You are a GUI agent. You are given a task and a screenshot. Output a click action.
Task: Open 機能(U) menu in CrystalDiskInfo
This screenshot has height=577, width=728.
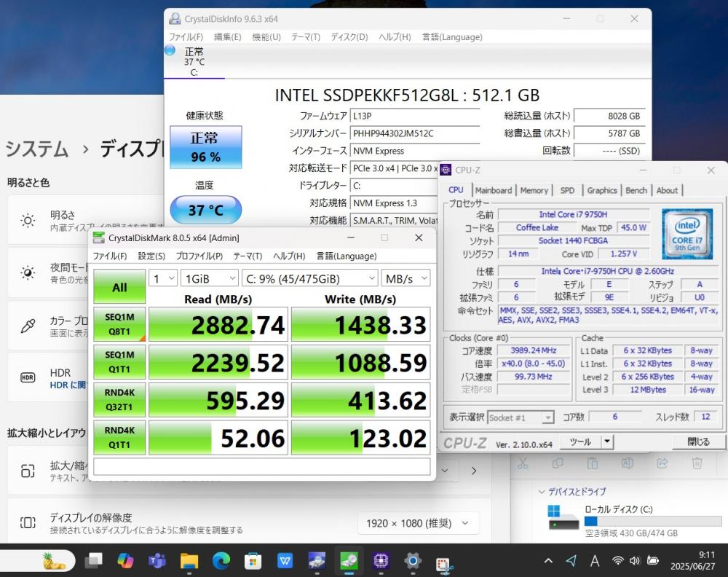pyautogui.click(x=266, y=37)
